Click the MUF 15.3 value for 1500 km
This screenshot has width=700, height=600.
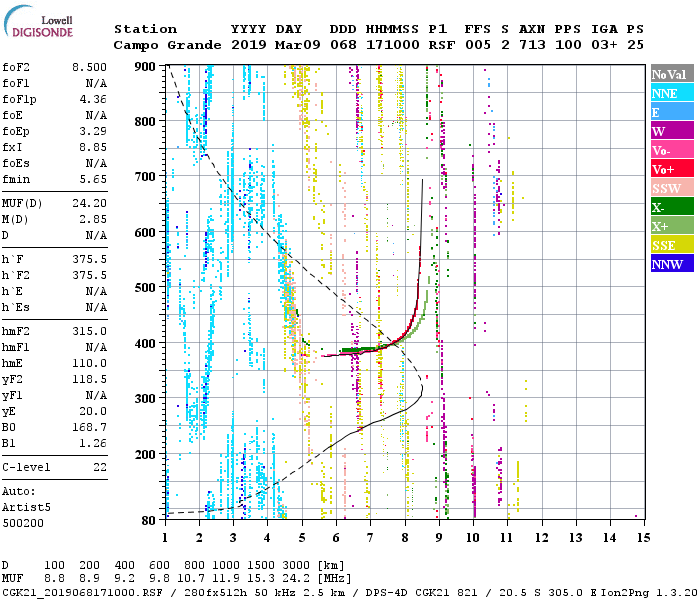261,579
